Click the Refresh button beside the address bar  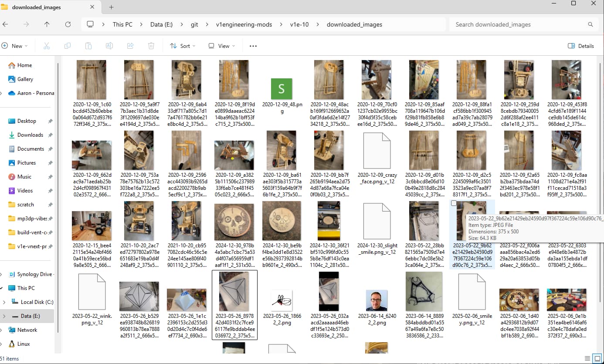pyautogui.click(x=68, y=24)
